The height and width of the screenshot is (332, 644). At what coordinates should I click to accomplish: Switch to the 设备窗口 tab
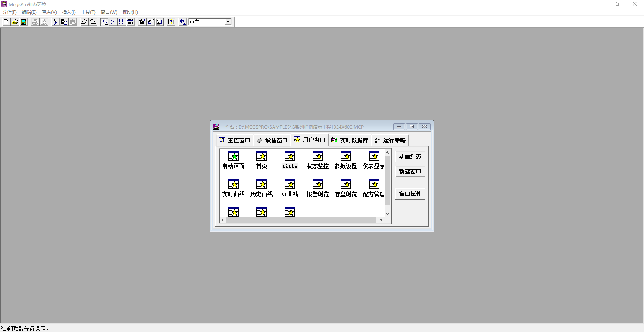(272, 140)
